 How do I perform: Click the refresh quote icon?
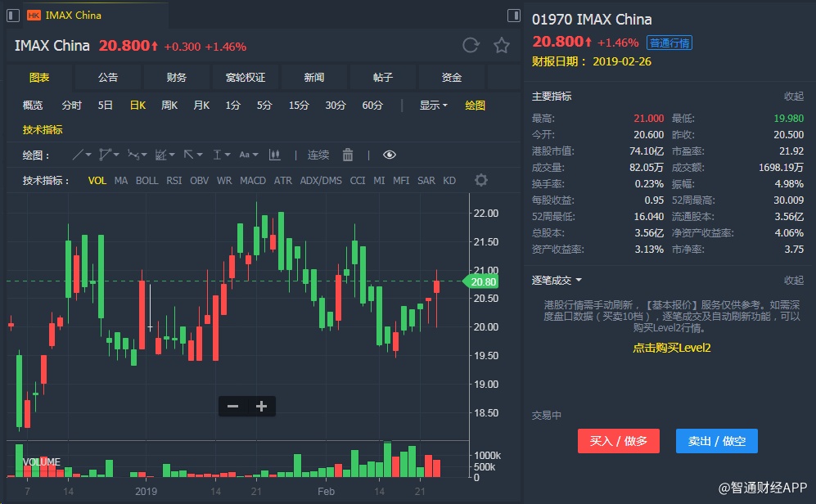pyautogui.click(x=471, y=46)
